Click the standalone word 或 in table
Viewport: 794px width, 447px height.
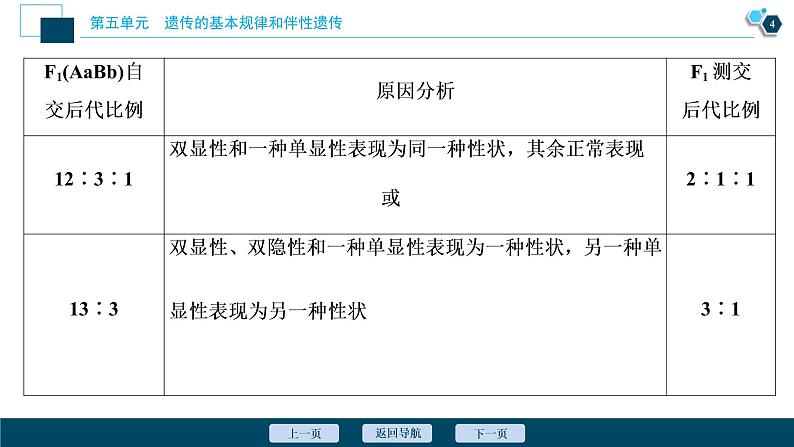391,198
